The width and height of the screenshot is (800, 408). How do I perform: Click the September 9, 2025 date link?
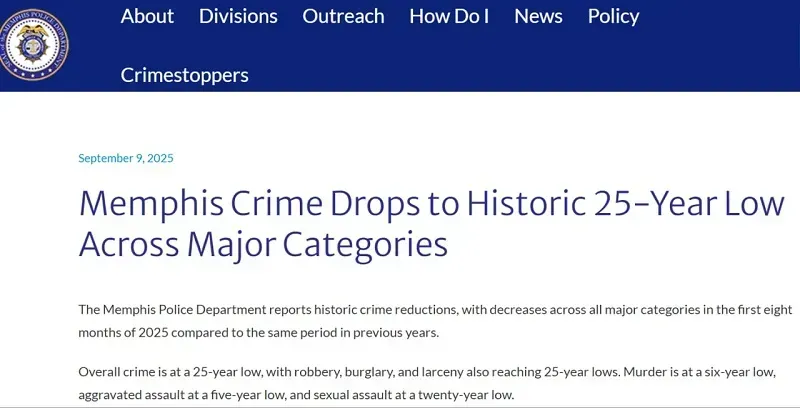coord(126,158)
